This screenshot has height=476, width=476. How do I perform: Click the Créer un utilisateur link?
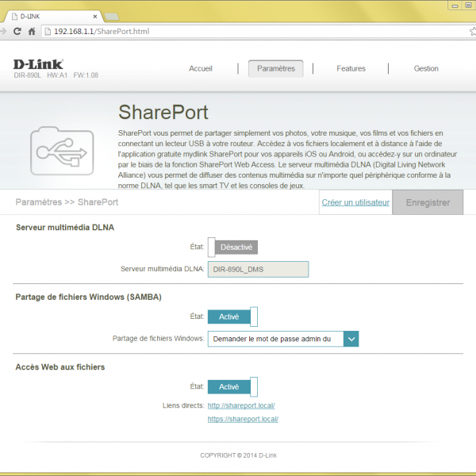(355, 203)
